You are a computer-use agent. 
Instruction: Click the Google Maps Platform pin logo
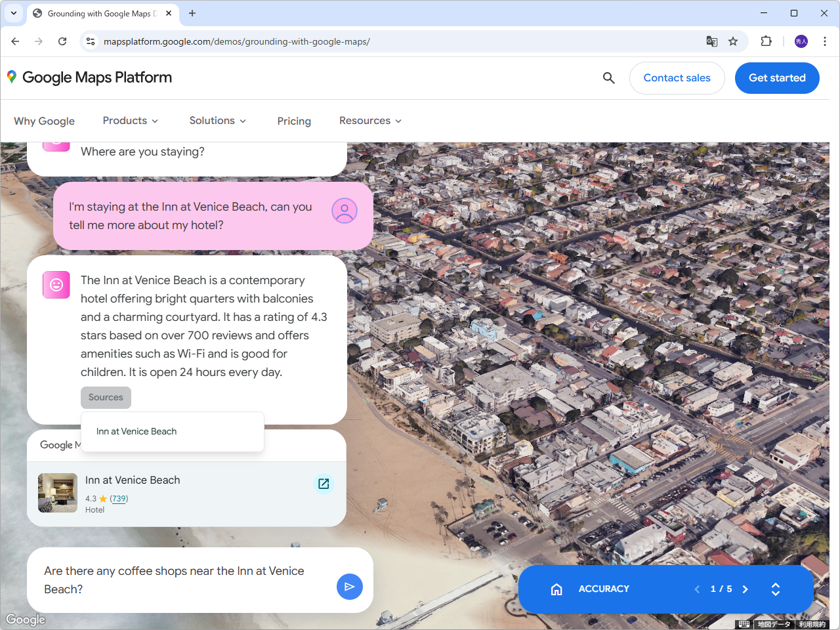[11, 77]
